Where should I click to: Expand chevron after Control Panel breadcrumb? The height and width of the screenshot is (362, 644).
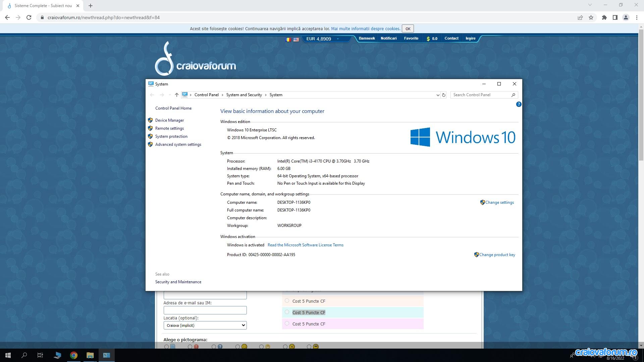pos(222,95)
